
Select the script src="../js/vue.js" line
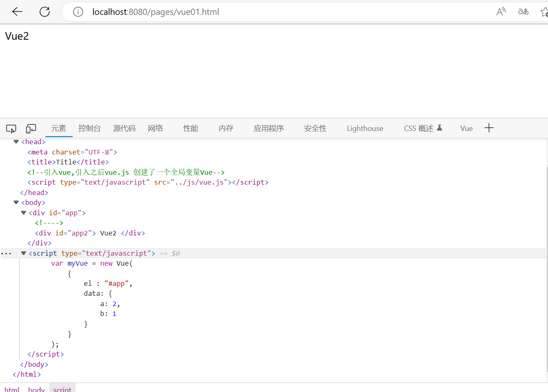tap(148, 182)
